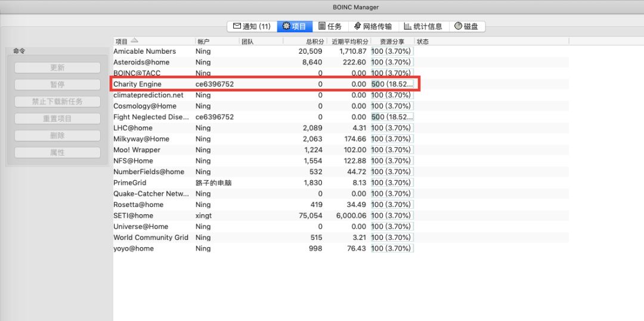This screenshot has height=321, width=644.
Task: Click yoyo@home resource share 100 (3.70%)
Action: 392,249
